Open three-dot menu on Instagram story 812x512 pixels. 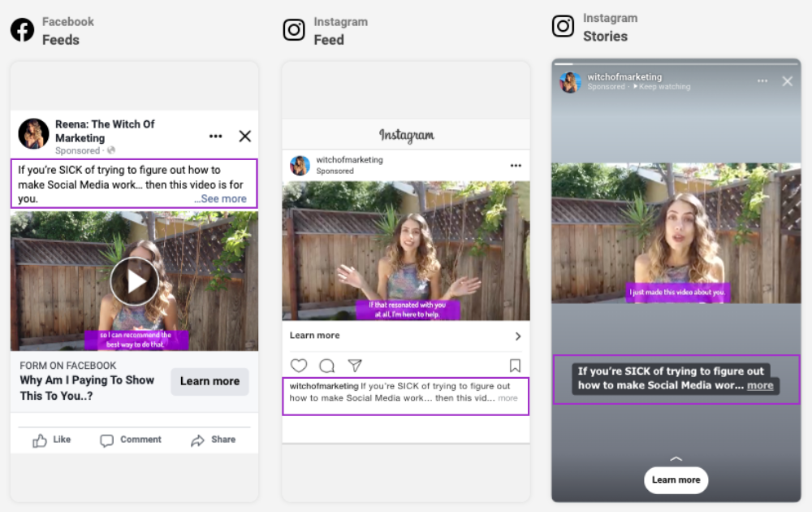point(762,81)
